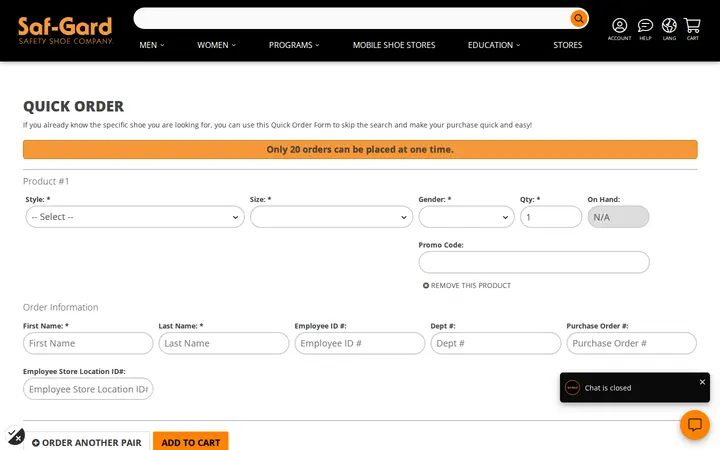Click the Employee Store Location ID# field

pyautogui.click(x=88, y=389)
